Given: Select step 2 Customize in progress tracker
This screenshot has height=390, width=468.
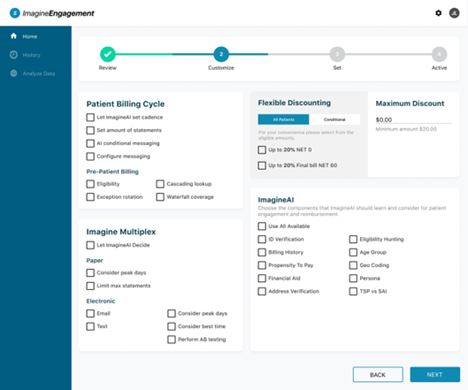Looking at the screenshot, I should 221,54.
